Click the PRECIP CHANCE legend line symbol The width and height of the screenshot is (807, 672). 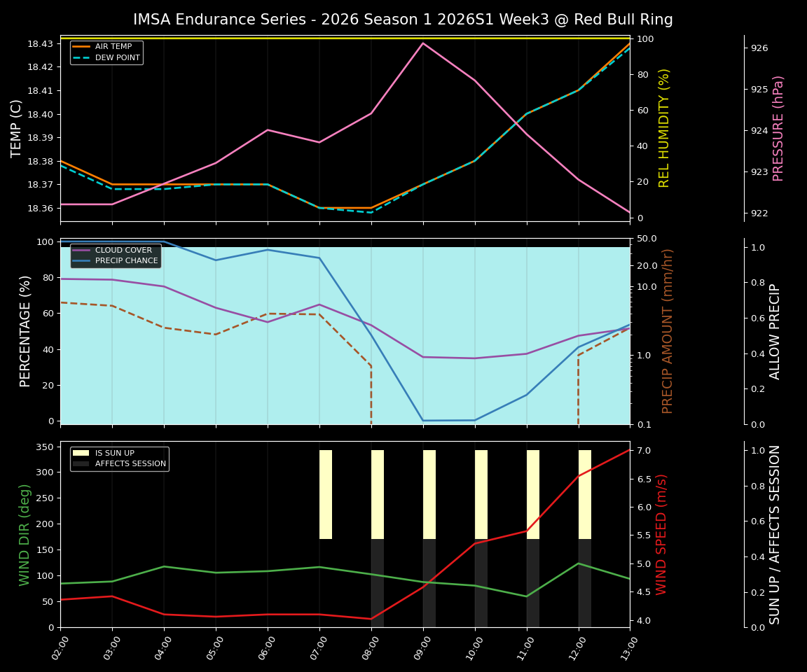[x=82, y=260]
